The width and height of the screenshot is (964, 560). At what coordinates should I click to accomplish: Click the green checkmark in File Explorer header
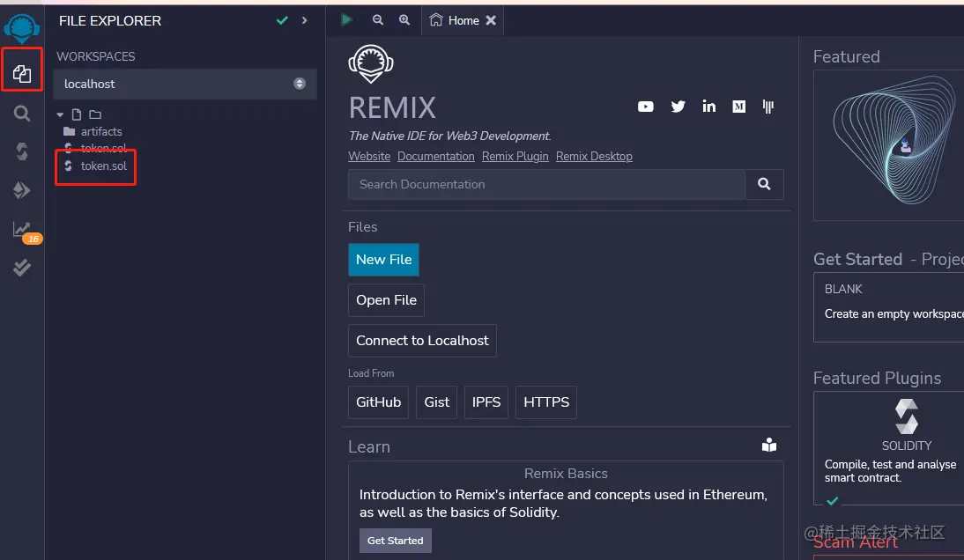coord(282,20)
